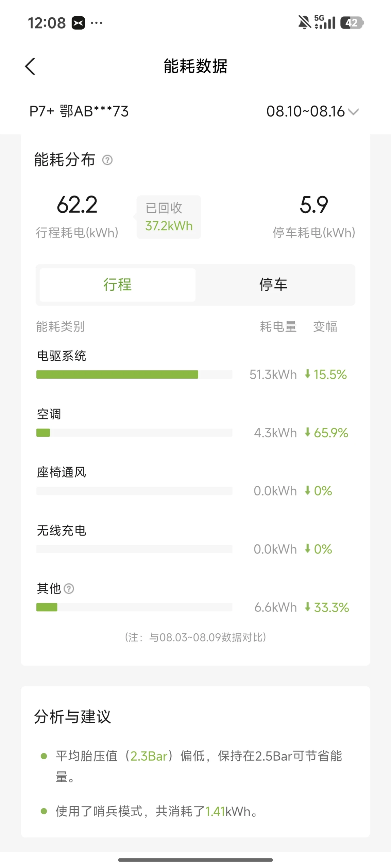391x868 pixels.
Task: Select vehicle P7+ 鄂AB***73
Action: pos(79,111)
